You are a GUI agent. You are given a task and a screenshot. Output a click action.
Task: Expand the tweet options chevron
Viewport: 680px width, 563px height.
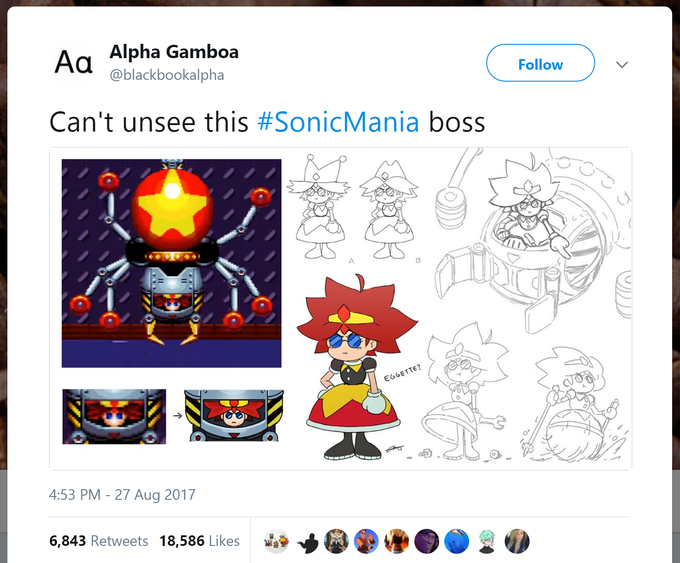pyautogui.click(x=622, y=65)
